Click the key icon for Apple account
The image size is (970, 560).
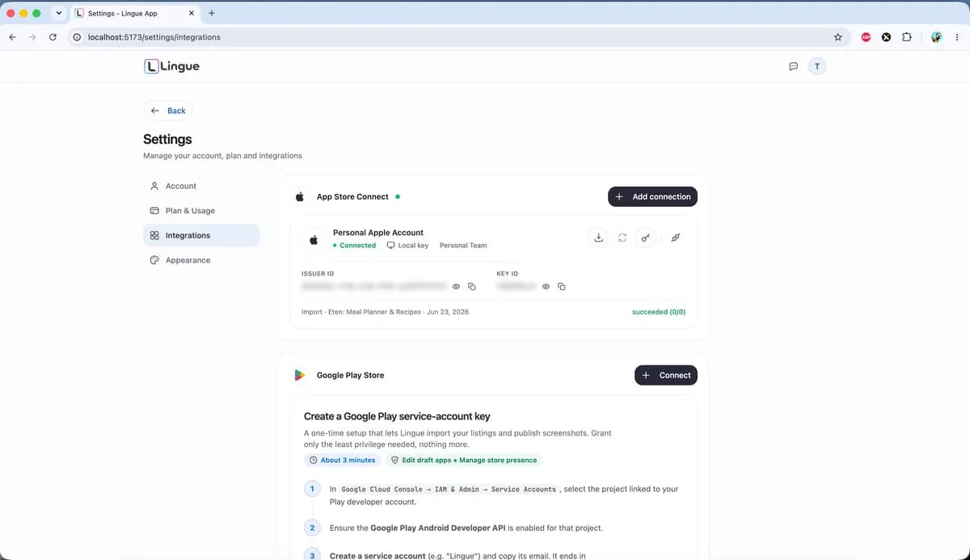(645, 238)
